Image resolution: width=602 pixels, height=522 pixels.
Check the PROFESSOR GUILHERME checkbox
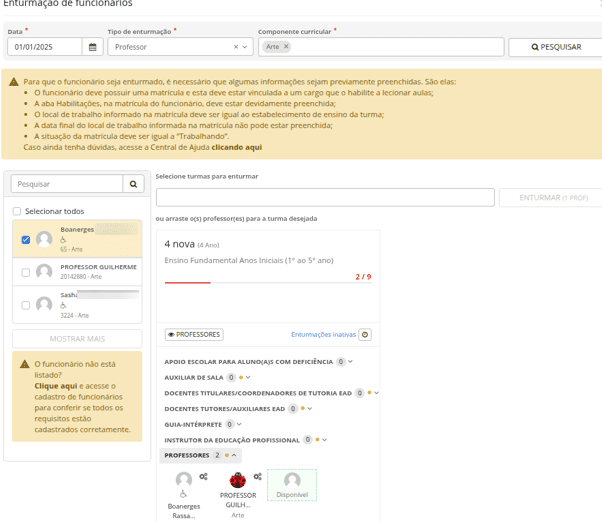pyautogui.click(x=26, y=273)
